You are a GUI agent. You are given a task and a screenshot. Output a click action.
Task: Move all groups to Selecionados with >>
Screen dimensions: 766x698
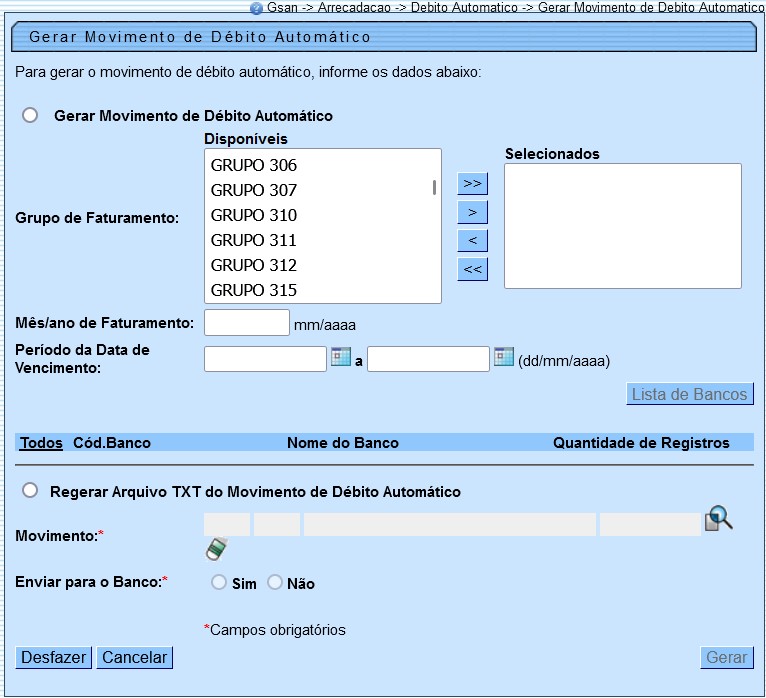coord(472,184)
